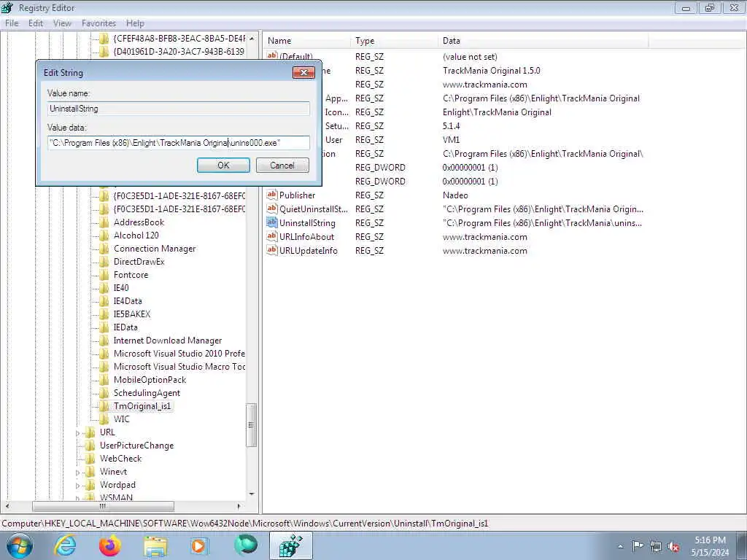Select the UserPictureChange key
The width and height of the screenshot is (747, 560).
[136, 446]
